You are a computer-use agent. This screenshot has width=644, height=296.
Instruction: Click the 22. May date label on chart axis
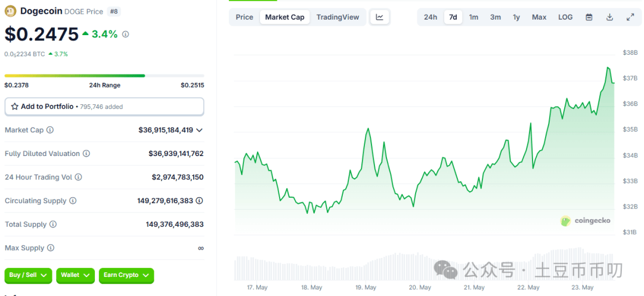click(x=528, y=288)
